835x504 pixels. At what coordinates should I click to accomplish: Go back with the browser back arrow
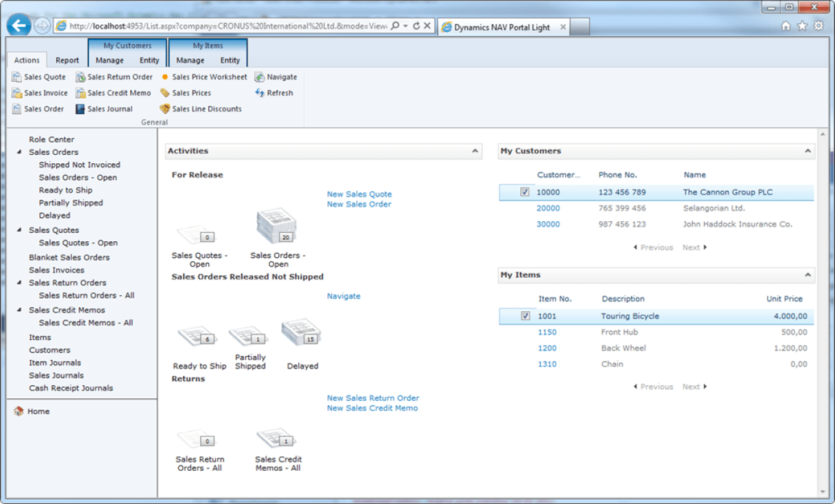click(x=19, y=26)
